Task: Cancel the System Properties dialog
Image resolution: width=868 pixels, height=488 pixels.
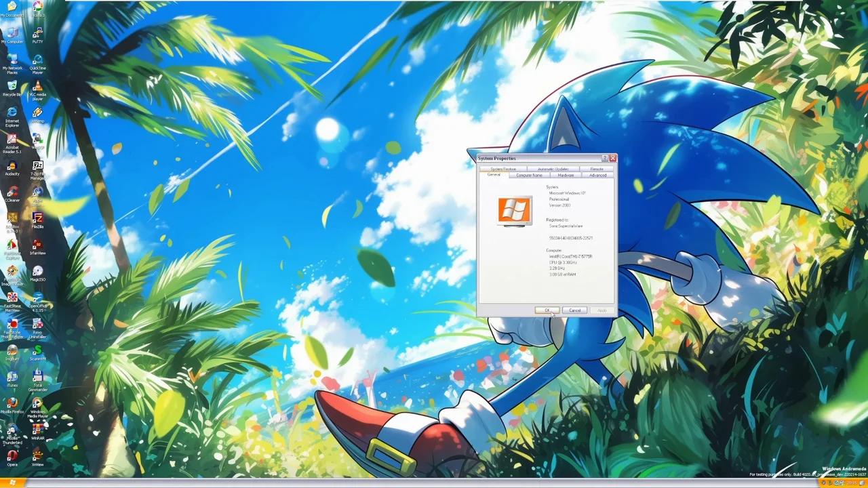Action: coord(574,310)
